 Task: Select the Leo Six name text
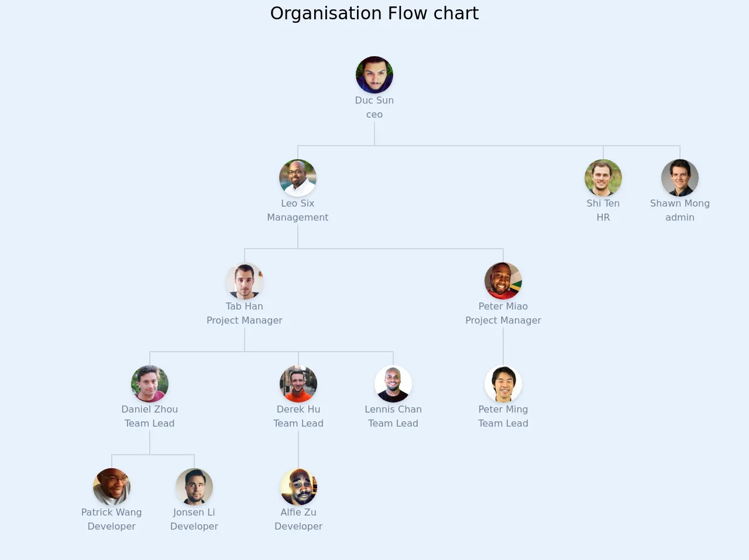(x=298, y=204)
